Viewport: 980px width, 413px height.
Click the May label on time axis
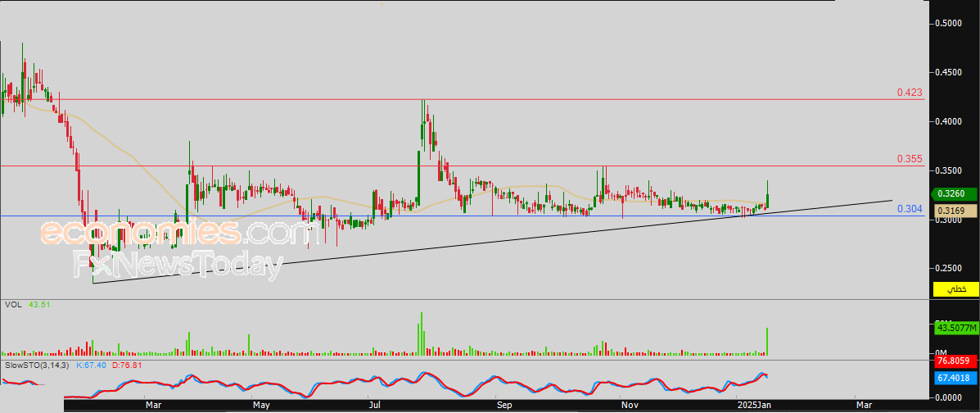(x=260, y=406)
